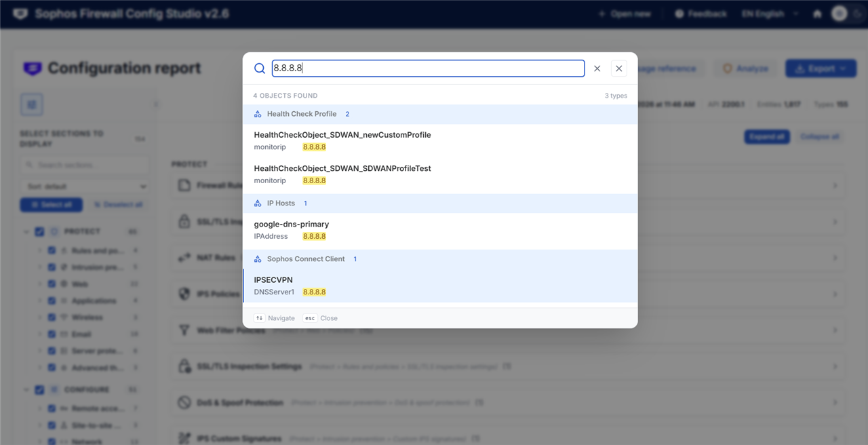The height and width of the screenshot is (445, 868).
Task: Open the Export dropdown button
Action: 821,69
